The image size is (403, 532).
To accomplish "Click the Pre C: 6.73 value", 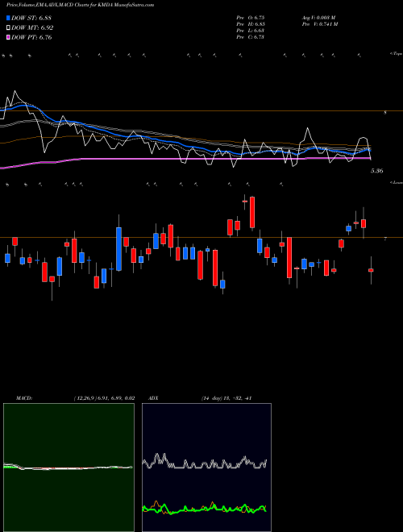I will pyautogui.click(x=251, y=37).
